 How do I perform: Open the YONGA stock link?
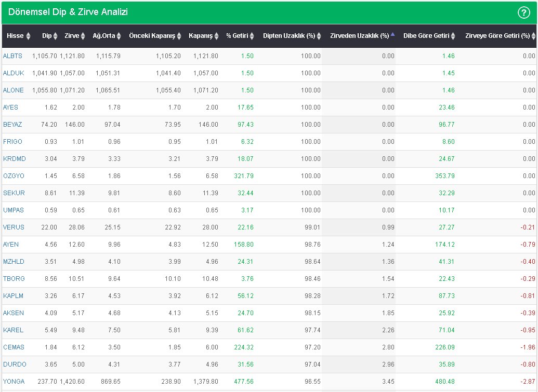pos(14,382)
